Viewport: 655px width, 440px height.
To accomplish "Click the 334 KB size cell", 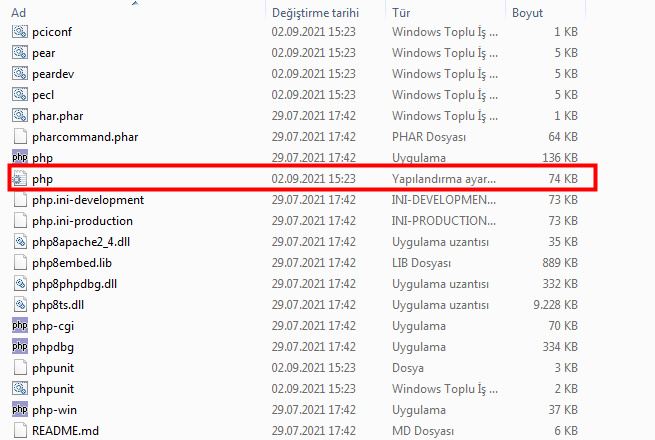I will coord(560,347).
